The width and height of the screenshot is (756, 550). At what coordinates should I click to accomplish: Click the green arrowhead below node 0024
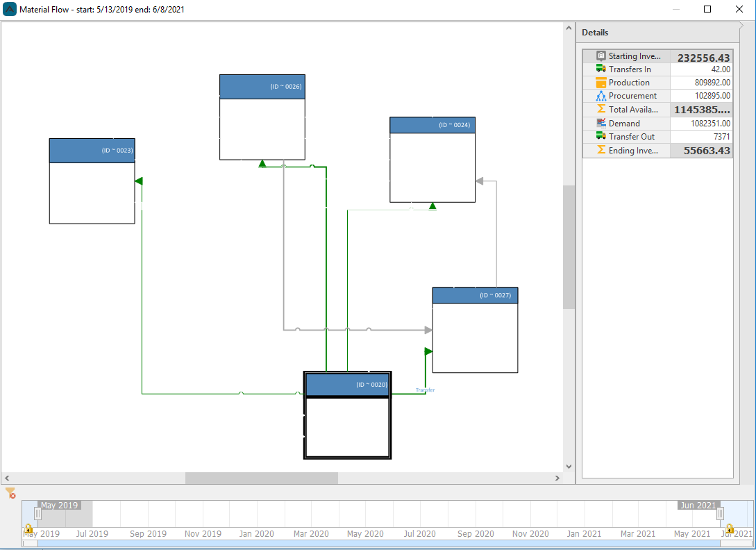point(432,206)
